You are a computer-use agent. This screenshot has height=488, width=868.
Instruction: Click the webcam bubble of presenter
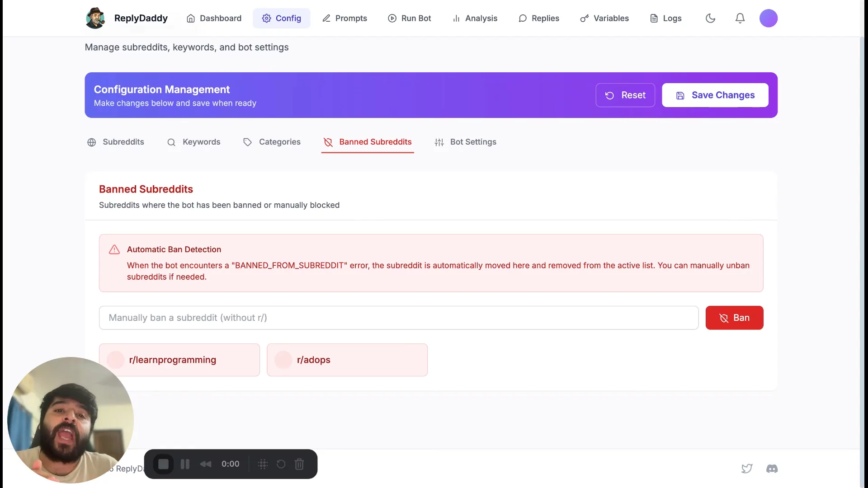71,420
